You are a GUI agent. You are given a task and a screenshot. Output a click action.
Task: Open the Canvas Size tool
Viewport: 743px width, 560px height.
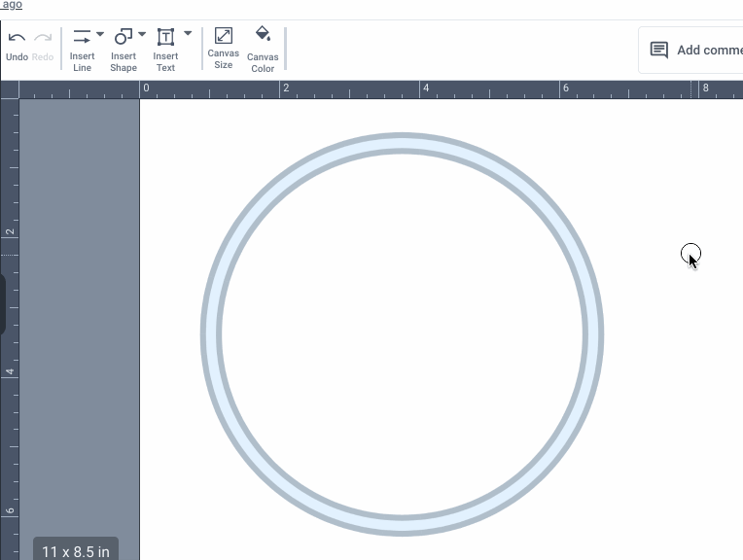coord(223,37)
